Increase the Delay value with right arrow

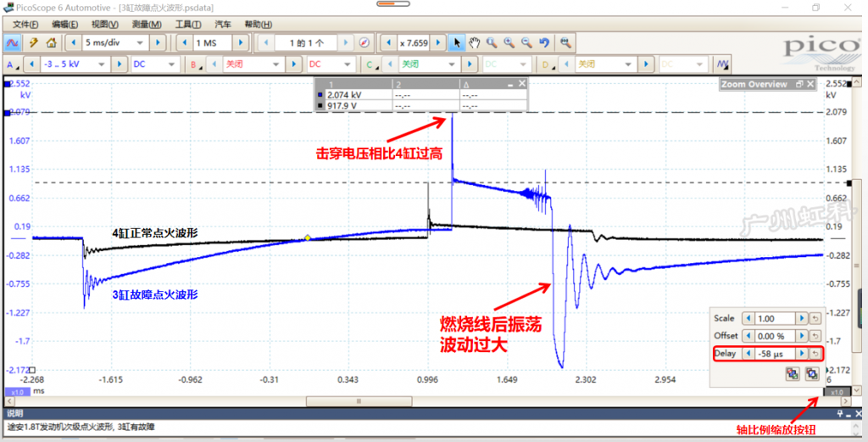tap(801, 354)
